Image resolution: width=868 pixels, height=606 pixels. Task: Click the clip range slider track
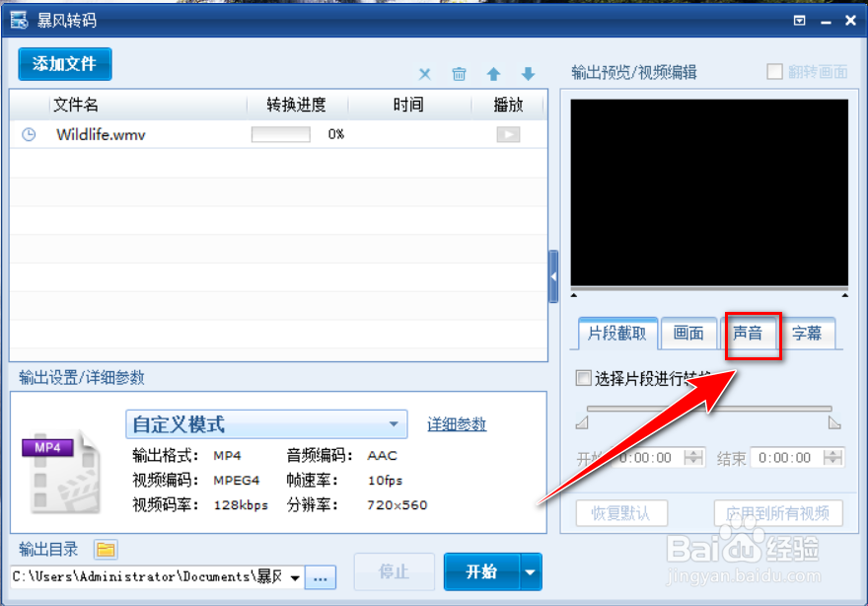pyautogui.click(x=709, y=409)
